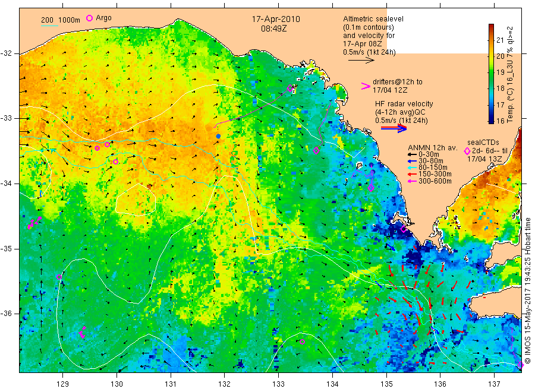
Task: Click the latitude axis label -34
Action: click(6, 184)
